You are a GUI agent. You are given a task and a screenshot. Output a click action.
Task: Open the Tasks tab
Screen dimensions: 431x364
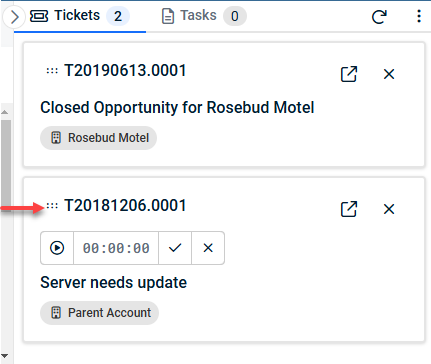coord(204,16)
